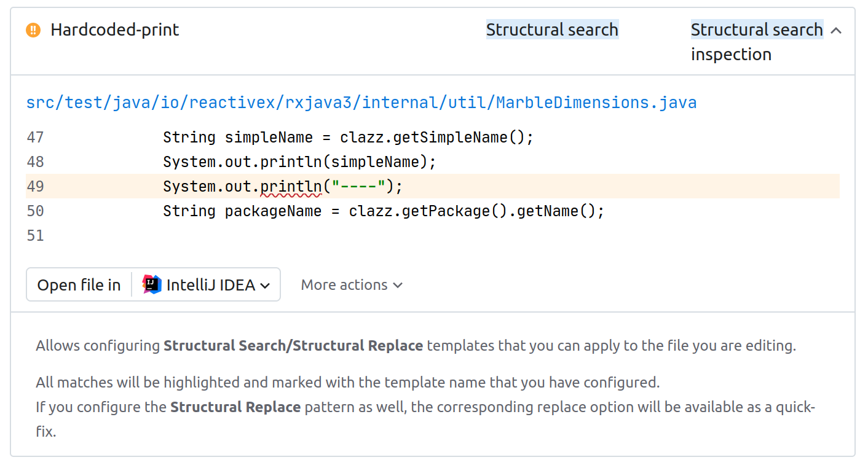The image size is (868, 468).
Task: Select the first Structural search category label
Action: coord(552,30)
